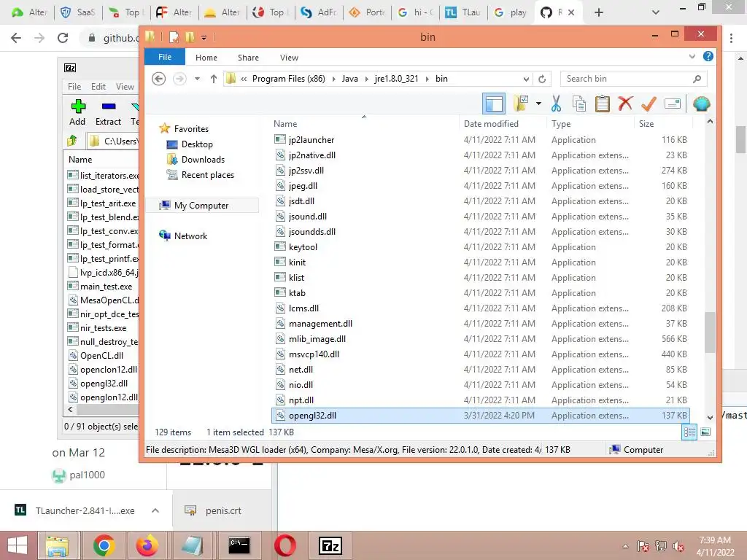The width and height of the screenshot is (747, 560).
Task: Open the folder options dropdown arrow
Action: (x=538, y=104)
